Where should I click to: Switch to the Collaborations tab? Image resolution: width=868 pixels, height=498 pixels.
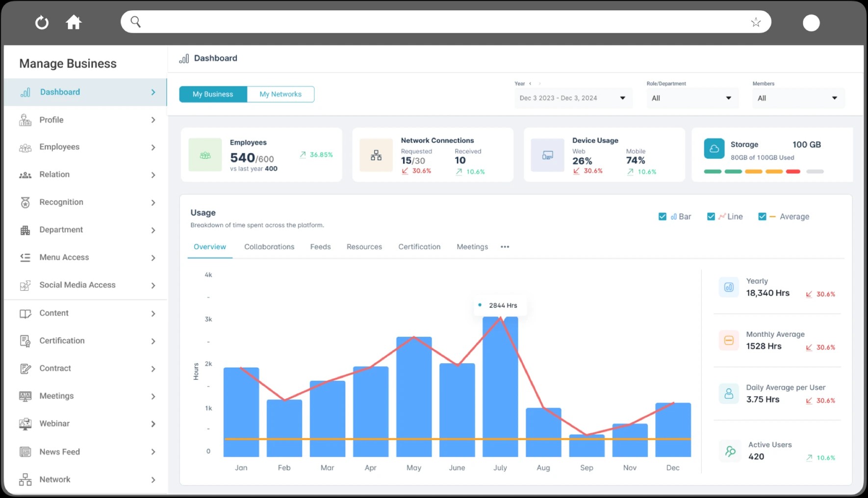[x=269, y=247]
